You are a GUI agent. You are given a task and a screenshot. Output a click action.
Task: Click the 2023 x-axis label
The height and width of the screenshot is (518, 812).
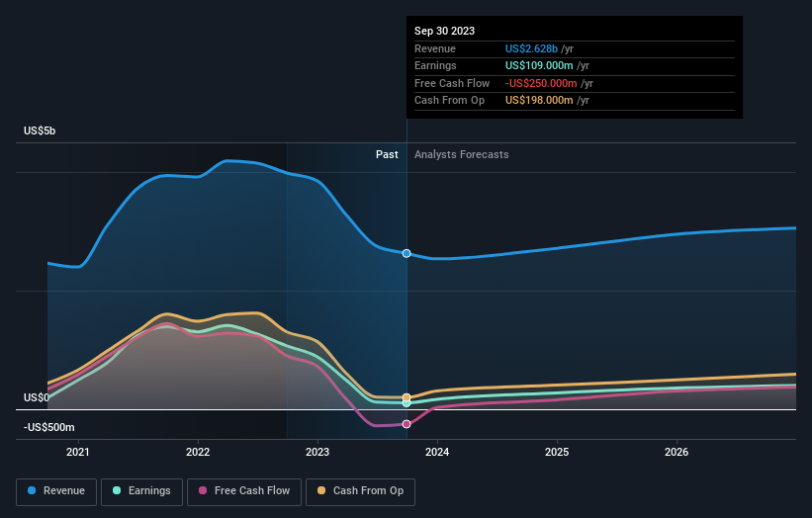[x=317, y=453]
